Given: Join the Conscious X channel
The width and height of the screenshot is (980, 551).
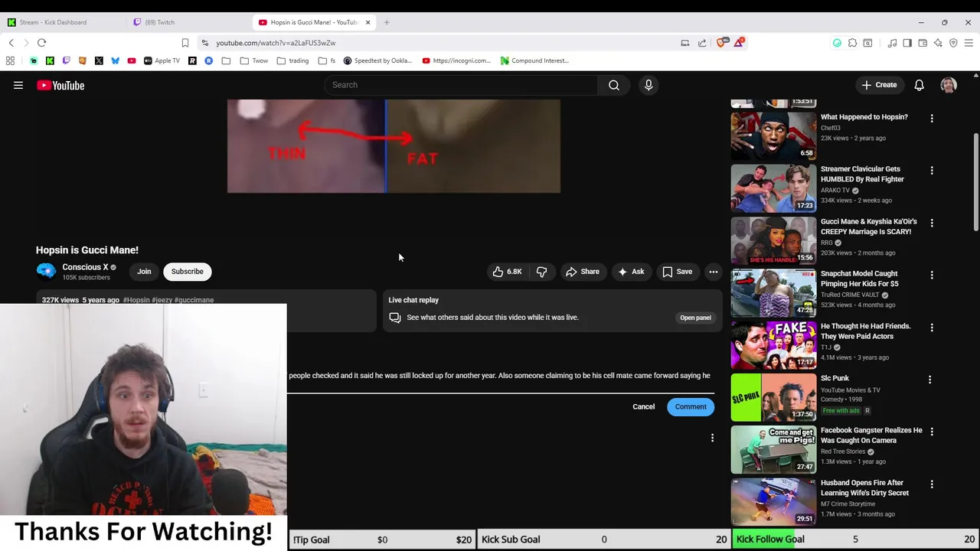Looking at the screenshot, I should tap(144, 272).
